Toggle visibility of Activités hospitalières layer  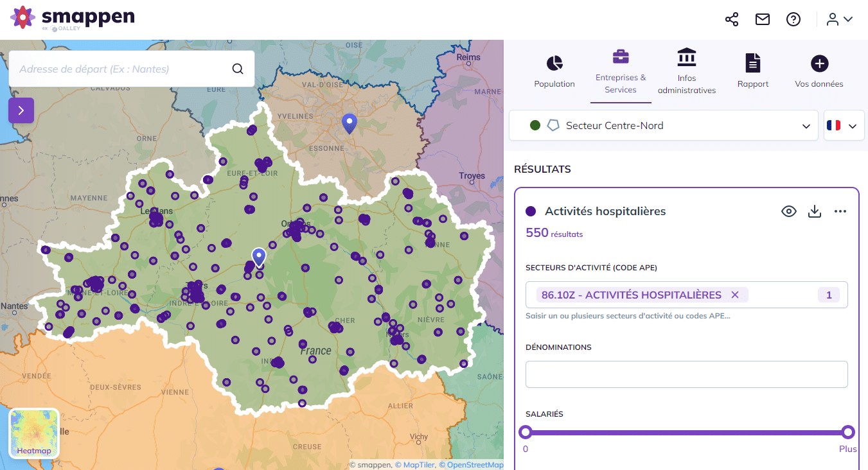pyautogui.click(x=789, y=211)
